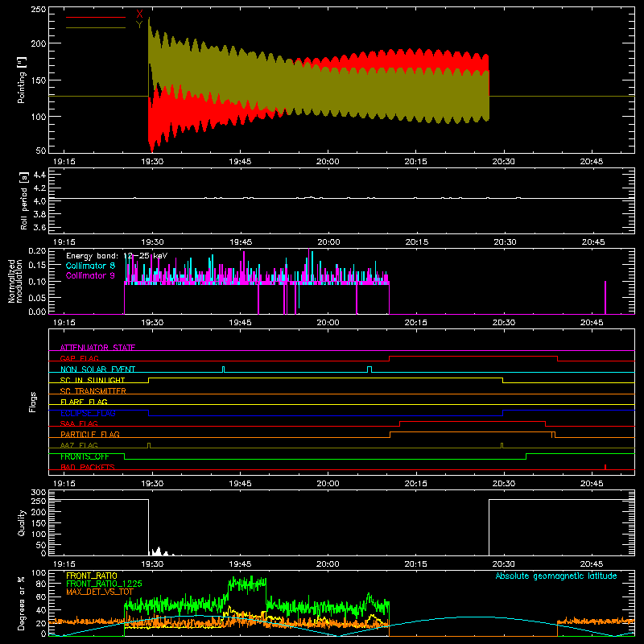Click the magenta 'Collimator 9' legend entry

click(90, 275)
